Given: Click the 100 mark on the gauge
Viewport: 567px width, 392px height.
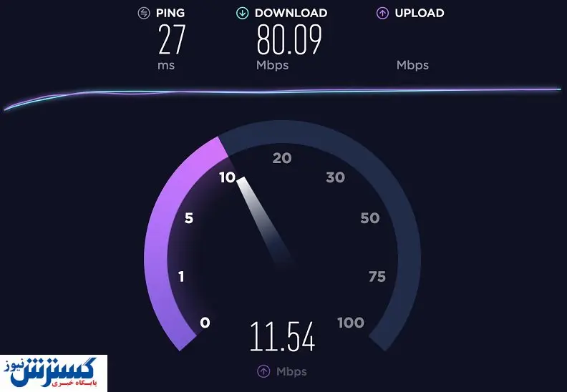Looking at the screenshot, I should tap(350, 323).
